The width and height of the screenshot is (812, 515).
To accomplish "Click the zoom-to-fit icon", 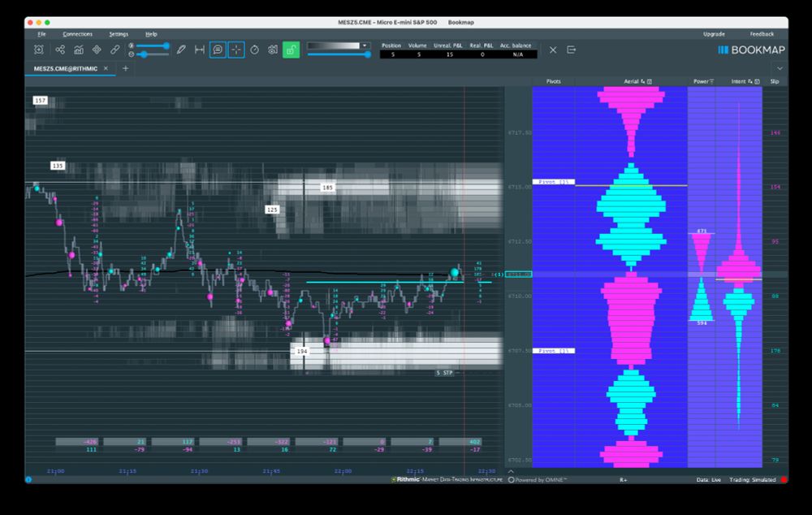I will point(38,50).
